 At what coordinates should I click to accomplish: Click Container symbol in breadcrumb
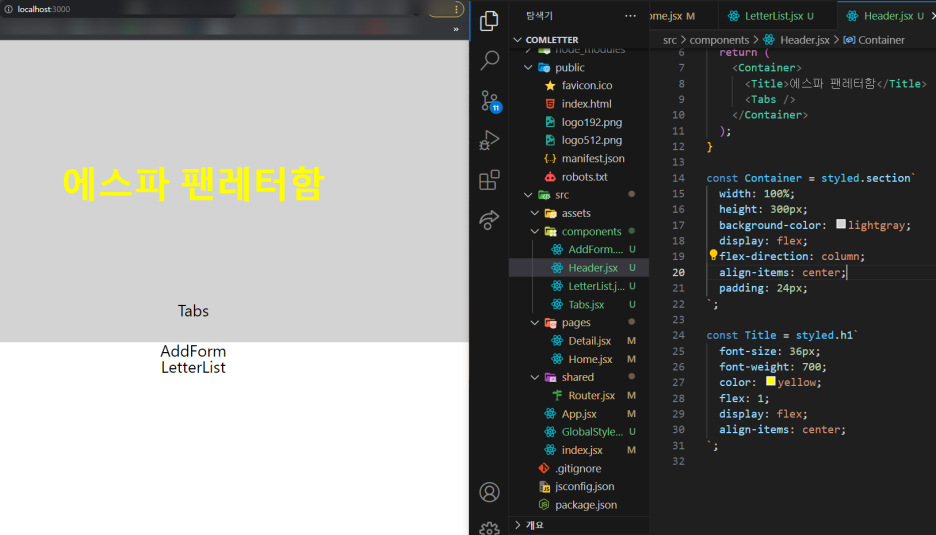point(881,40)
